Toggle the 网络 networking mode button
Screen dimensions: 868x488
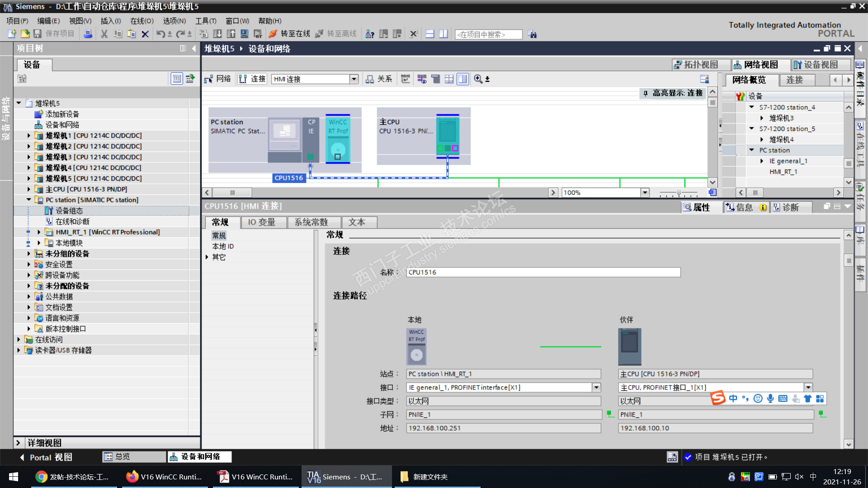[217, 79]
